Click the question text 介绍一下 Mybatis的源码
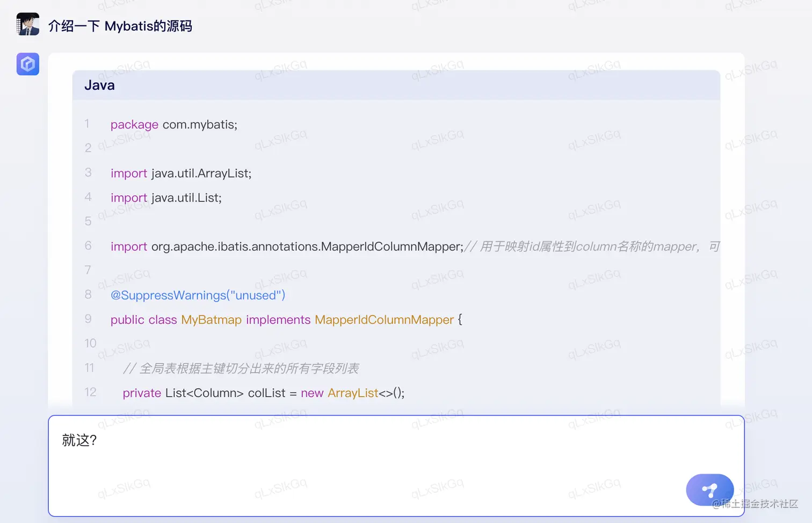The width and height of the screenshot is (812, 523). [x=120, y=26]
